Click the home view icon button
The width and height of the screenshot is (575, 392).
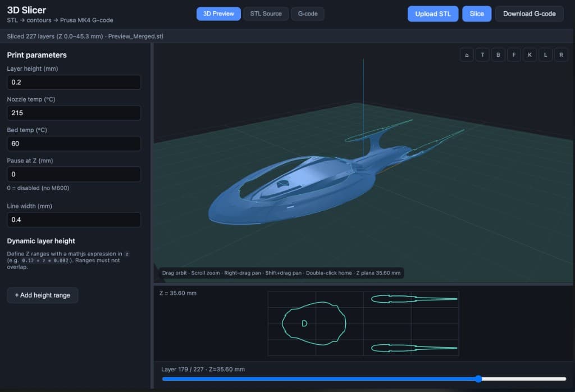[467, 54]
